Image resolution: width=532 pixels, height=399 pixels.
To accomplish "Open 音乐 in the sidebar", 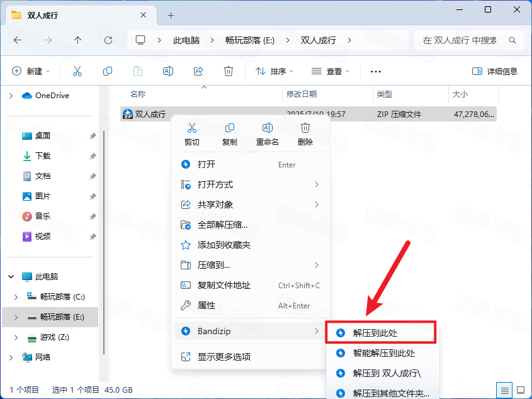I will pyautogui.click(x=42, y=216).
